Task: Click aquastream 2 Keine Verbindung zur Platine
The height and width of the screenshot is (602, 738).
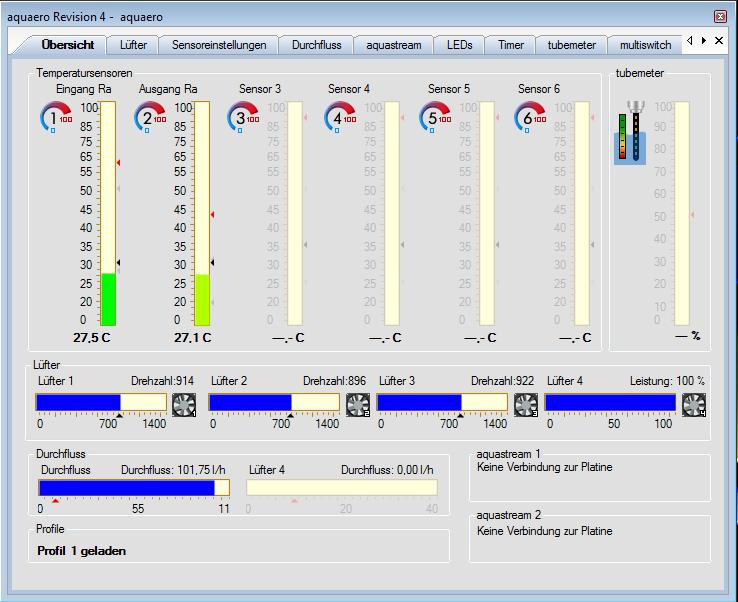Action: (545, 531)
